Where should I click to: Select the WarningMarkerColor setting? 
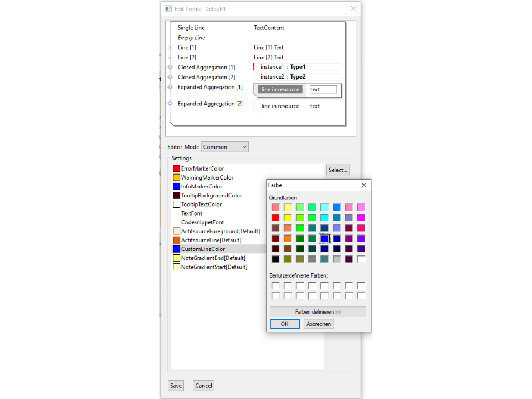pos(203,177)
